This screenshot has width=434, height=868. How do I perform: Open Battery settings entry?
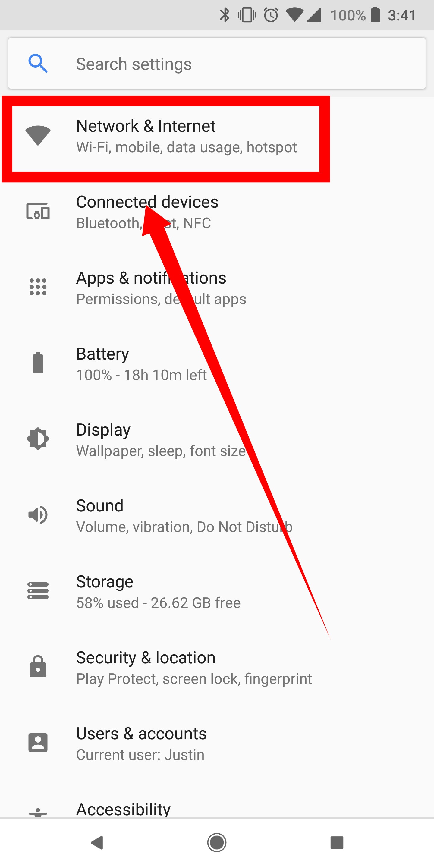[142, 364]
